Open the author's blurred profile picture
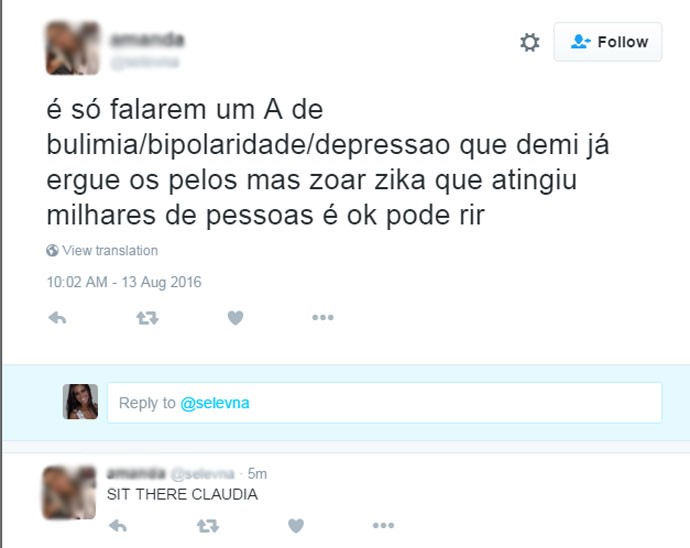 (x=73, y=48)
